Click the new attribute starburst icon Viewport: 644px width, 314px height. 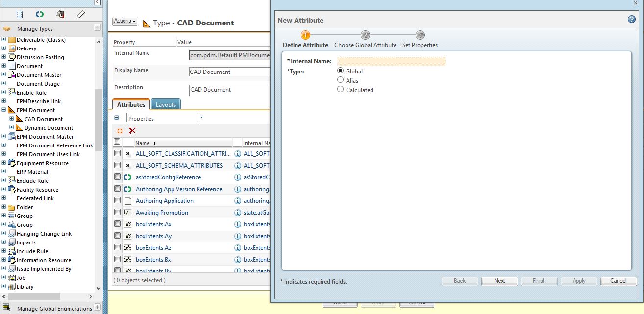(120, 131)
